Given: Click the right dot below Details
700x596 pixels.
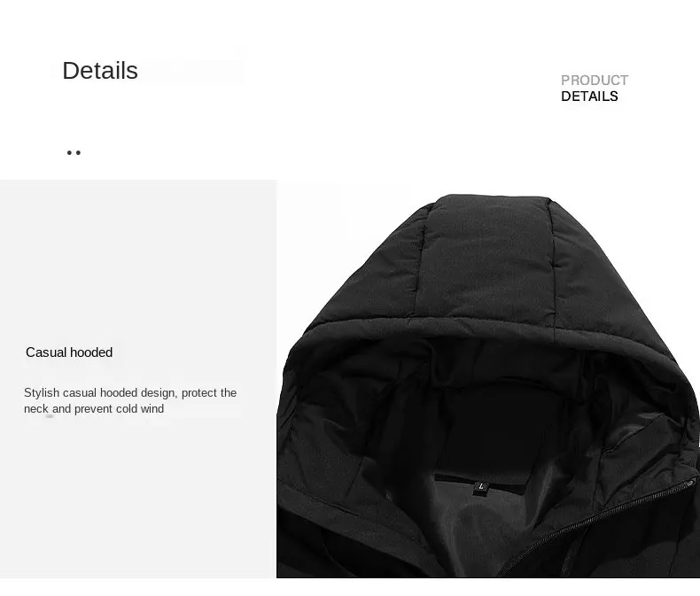Looking at the screenshot, I should (79, 153).
